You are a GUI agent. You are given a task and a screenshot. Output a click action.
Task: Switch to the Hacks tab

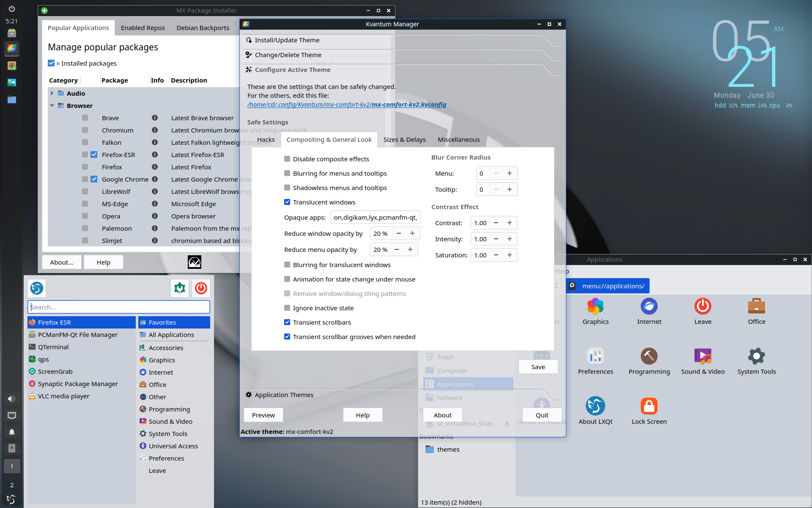pyautogui.click(x=266, y=139)
